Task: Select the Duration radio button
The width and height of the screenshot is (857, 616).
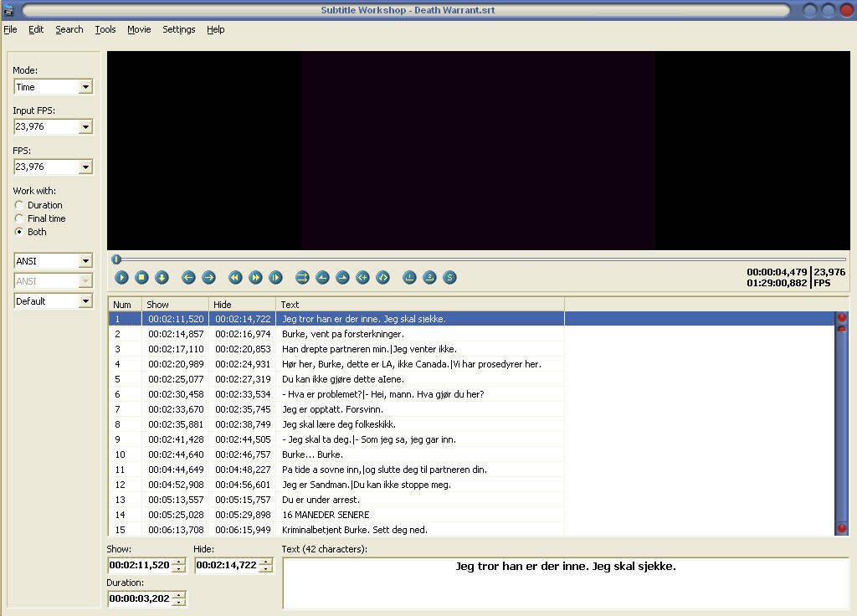Action: click(x=19, y=205)
